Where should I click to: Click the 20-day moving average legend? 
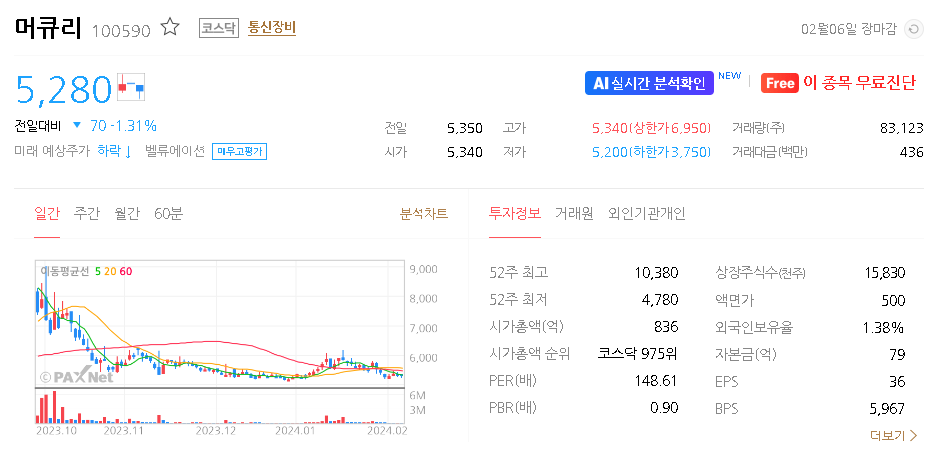[110, 271]
